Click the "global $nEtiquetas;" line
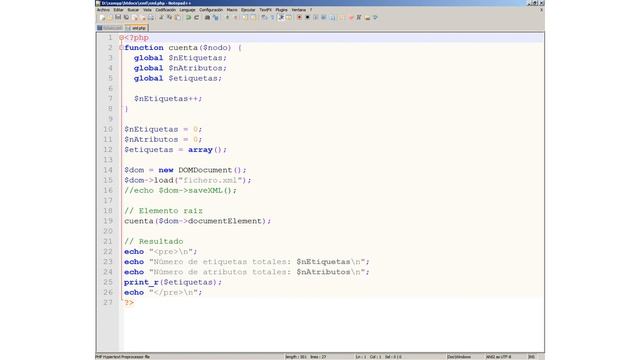The height and width of the screenshot is (360, 640). [180, 58]
